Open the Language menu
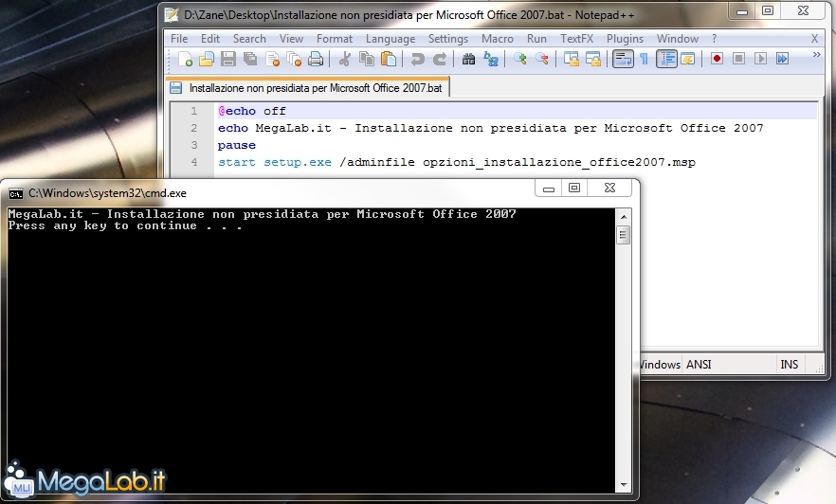836x504 pixels. point(391,39)
